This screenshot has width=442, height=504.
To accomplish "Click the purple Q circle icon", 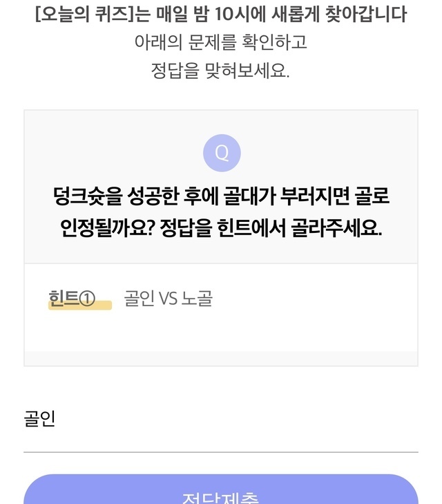I will click(x=222, y=153).
